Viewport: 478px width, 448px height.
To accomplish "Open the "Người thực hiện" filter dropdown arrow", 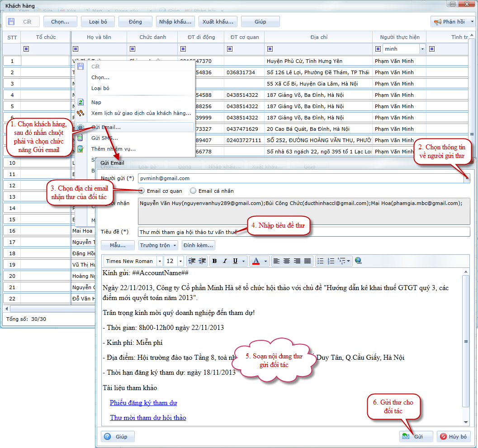I will [422, 49].
